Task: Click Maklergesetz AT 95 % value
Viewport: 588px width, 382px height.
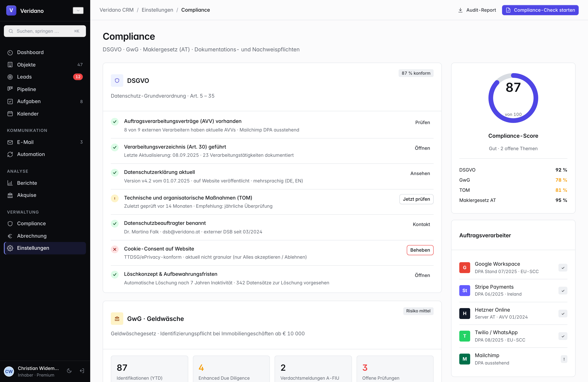Action: (x=561, y=200)
